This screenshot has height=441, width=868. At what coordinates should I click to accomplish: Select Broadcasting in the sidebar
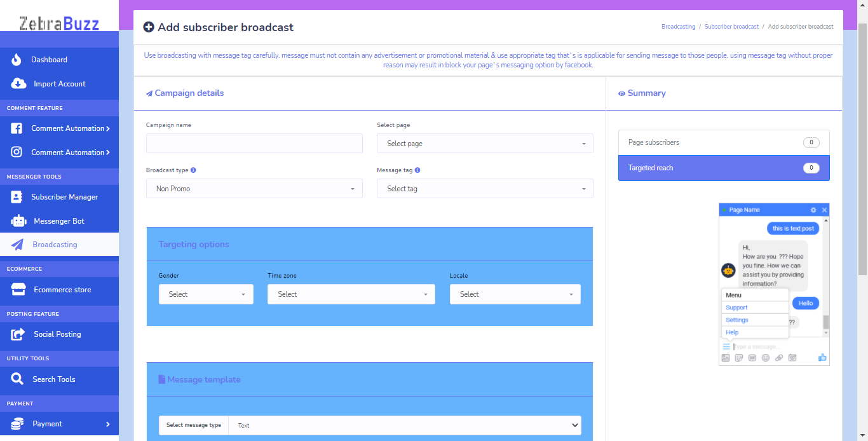pos(59,245)
